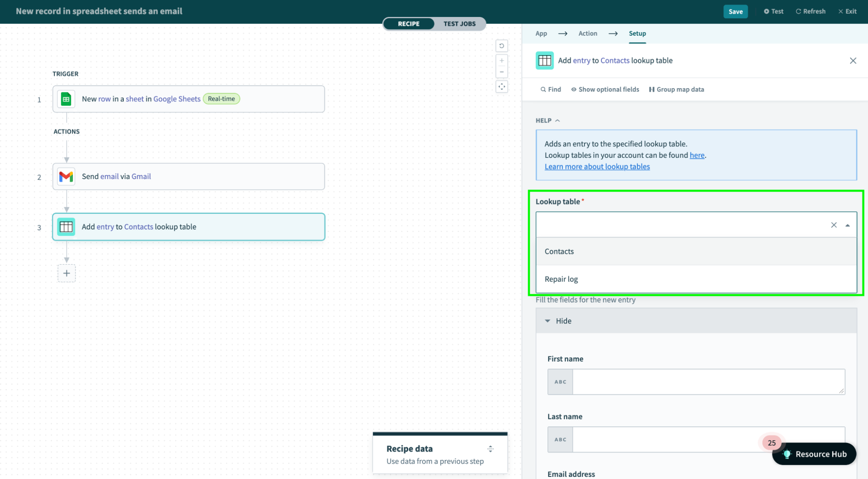Click the lookup table icon in step 3
Screen dimensions: 868x479
[x=66, y=227]
